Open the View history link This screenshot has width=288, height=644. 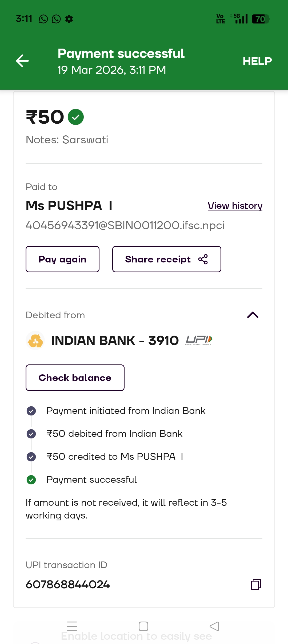(x=235, y=206)
